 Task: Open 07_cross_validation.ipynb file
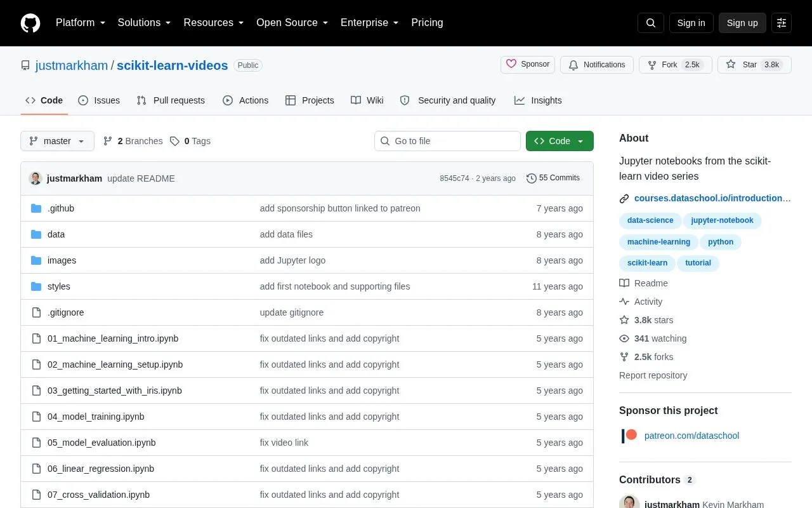coord(99,495)
